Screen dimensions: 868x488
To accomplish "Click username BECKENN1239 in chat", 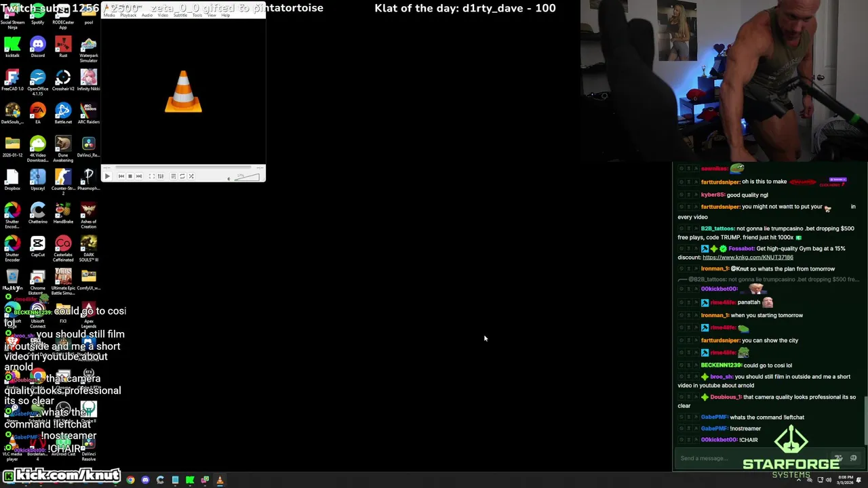I will pos(721,365).
